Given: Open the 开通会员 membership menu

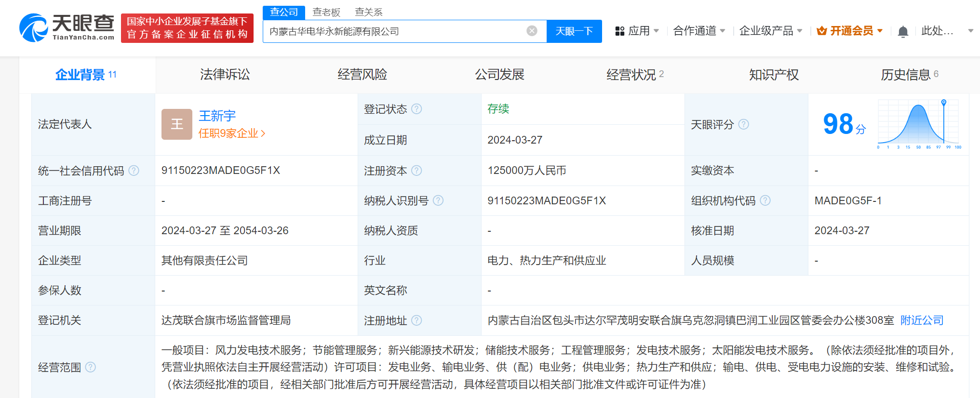Looking at the screenshot, I should click(849, 31).
